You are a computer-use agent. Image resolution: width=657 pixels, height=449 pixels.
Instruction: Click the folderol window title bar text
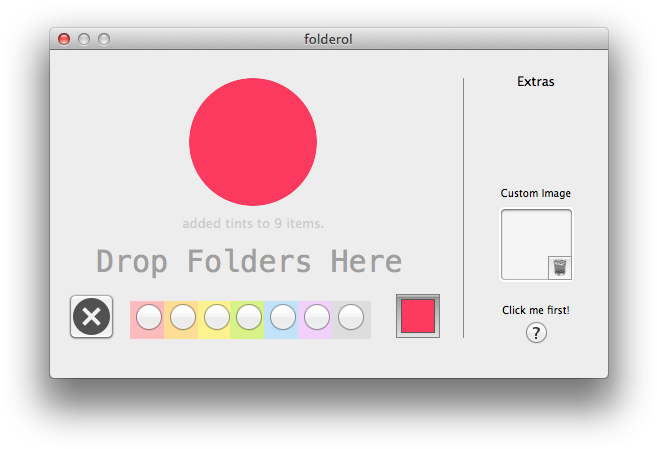(328, 39)
